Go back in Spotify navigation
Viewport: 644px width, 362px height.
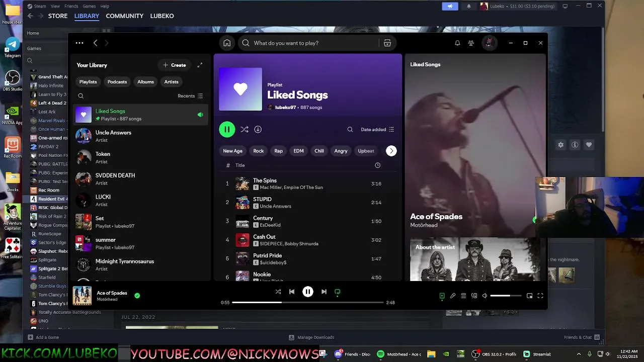(95, 43)
